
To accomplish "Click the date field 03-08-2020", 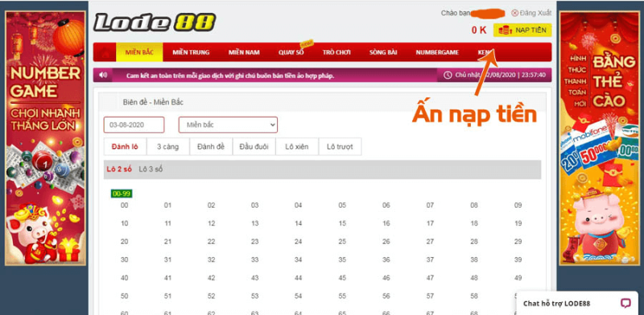I will [x=134, y=125].
